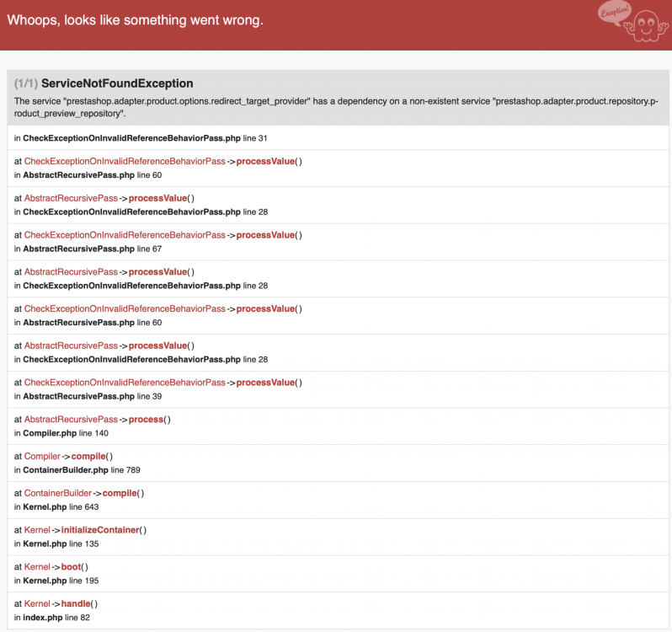
Task: Click the 'Whoops, looks like something went wrong' header
Action: point(136,20)
